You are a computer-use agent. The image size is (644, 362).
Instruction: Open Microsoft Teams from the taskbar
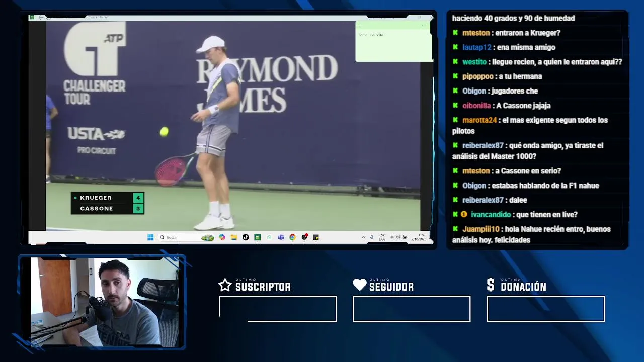click(x=281, y=237)
